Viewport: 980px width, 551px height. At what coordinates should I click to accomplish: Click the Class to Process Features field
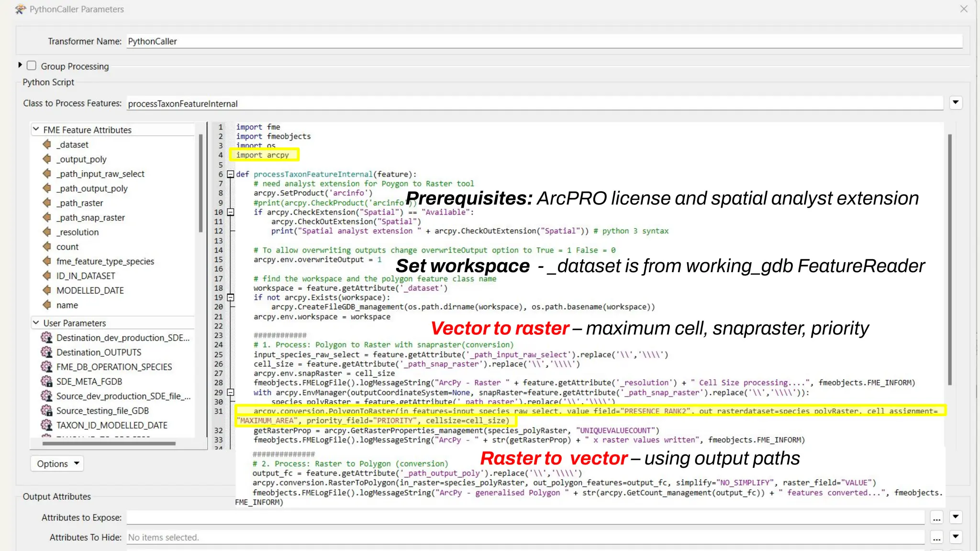(x=535, y=103)
